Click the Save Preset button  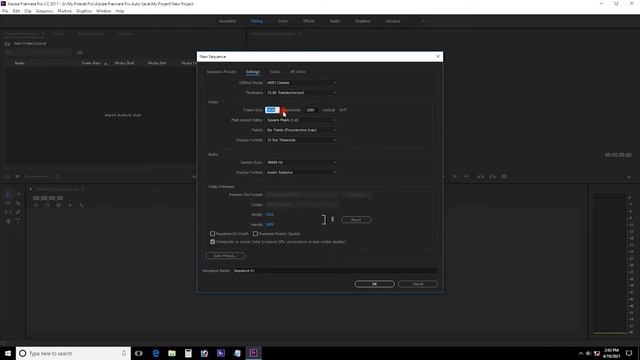[225, 256]
